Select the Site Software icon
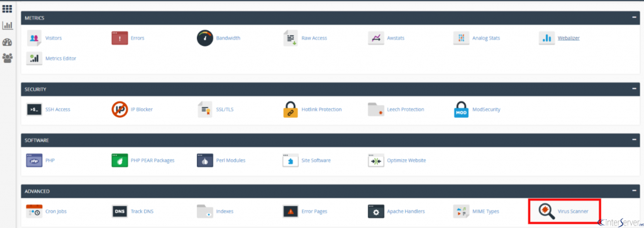The height and width of the screenshot is (228, 644). [x=291, y=161]
